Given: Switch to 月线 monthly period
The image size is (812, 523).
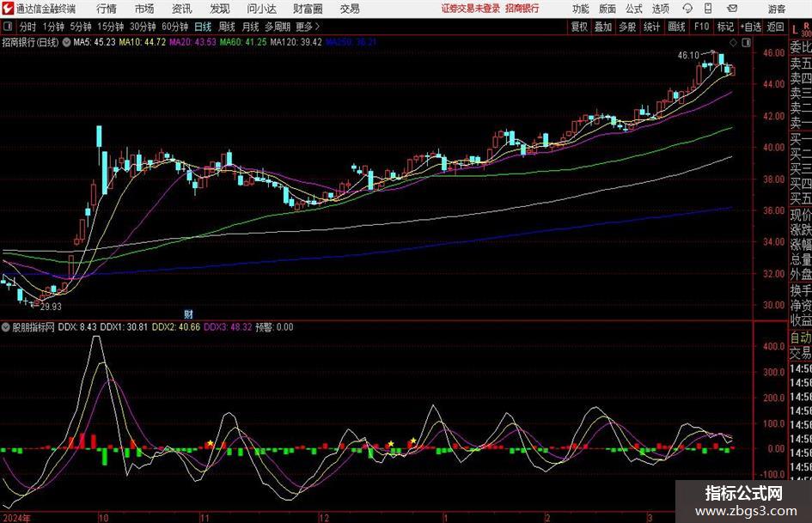Looking at the screenshot, I should tap(250, 27).
